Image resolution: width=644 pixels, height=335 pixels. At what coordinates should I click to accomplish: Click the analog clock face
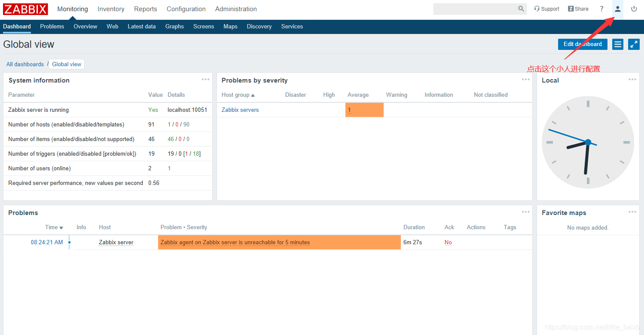click(588, 142)
